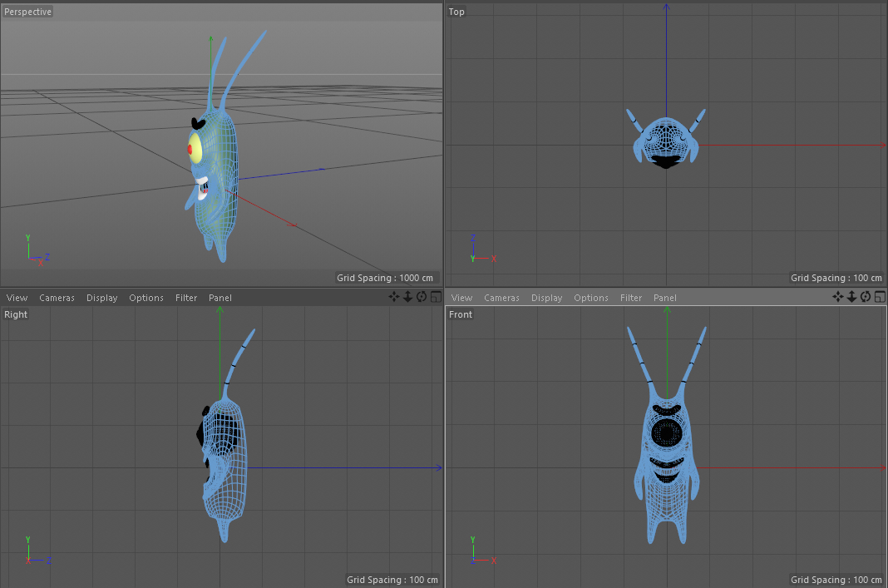Open the Options menu in the Right viewport

point(146,297)
